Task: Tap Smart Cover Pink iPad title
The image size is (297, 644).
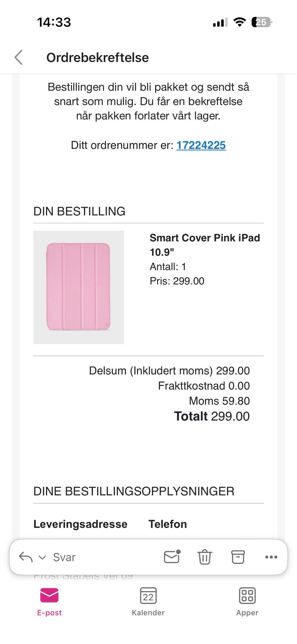Action: point(205,245)
